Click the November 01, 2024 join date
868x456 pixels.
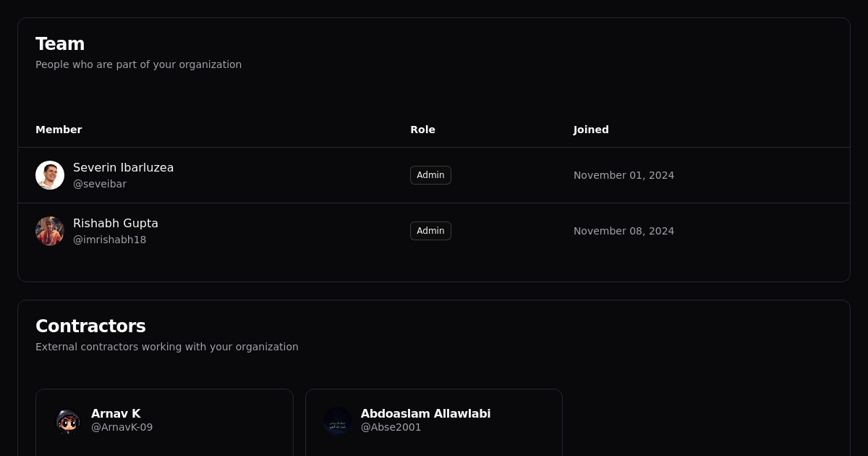coord(624,175)
